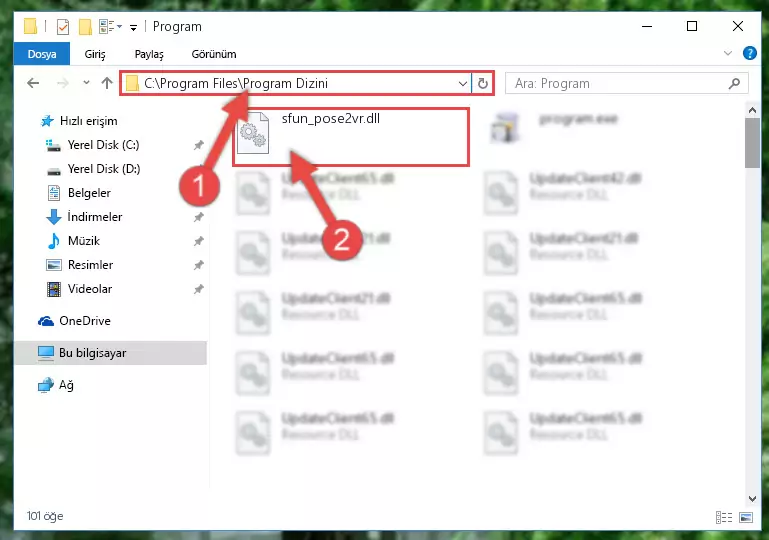
Task: Unpin Yerel Disk (C:) pin icon
Action: [x=198, y=145]
